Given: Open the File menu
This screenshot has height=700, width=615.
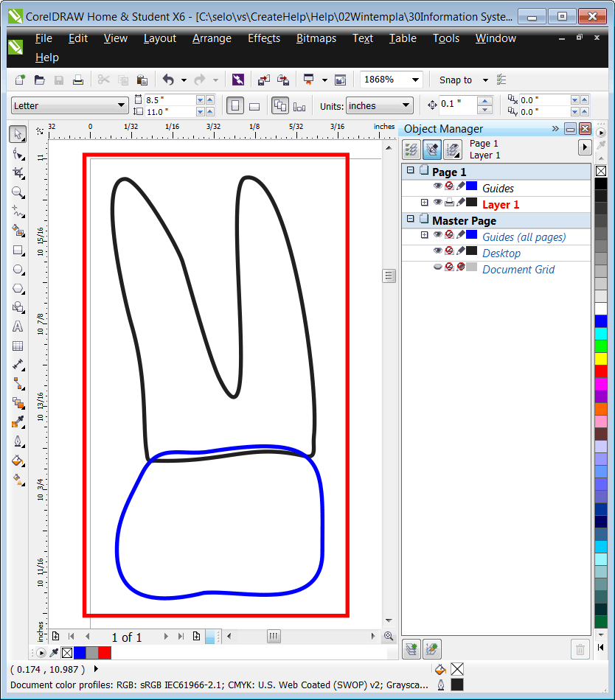Looking at the screenshot, I should 44,38.
